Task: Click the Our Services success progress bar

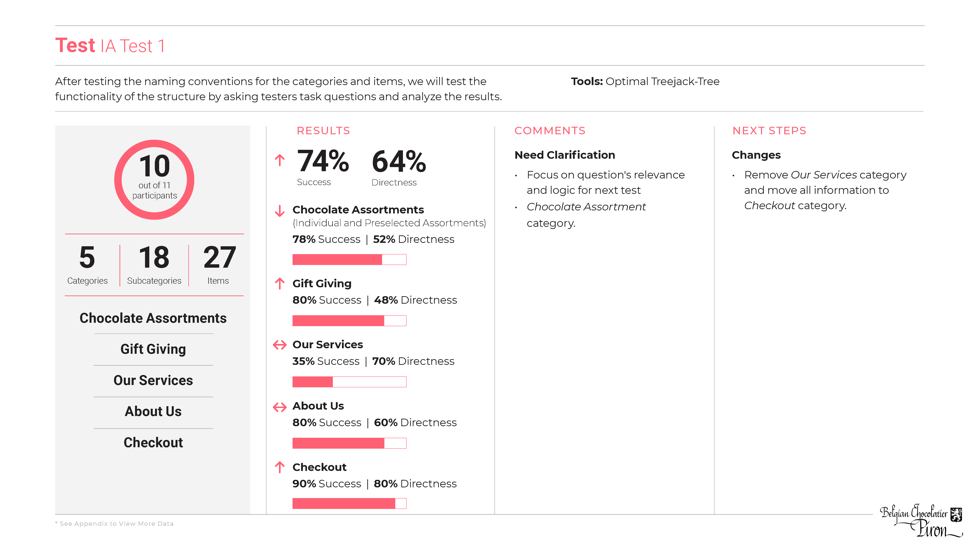Action: (x=349, y=382)
